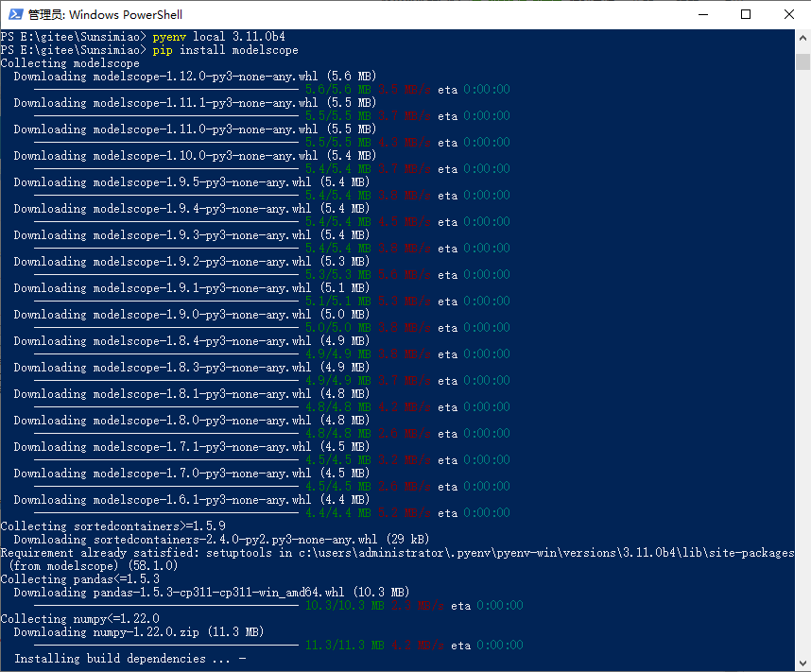
Task: Click the 'Requirement already satisfied: setuptools' line
Action: 397,553
